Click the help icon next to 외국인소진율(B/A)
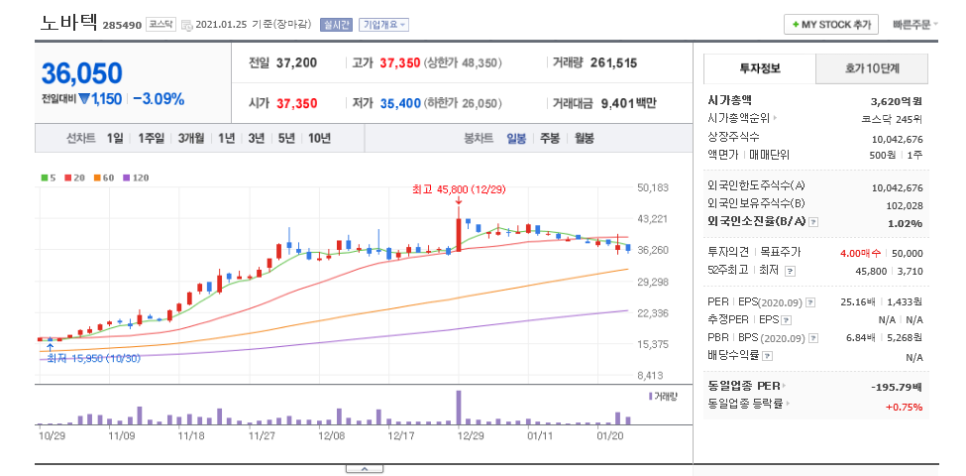Viewport: 966px width, 476px height. 813,222
